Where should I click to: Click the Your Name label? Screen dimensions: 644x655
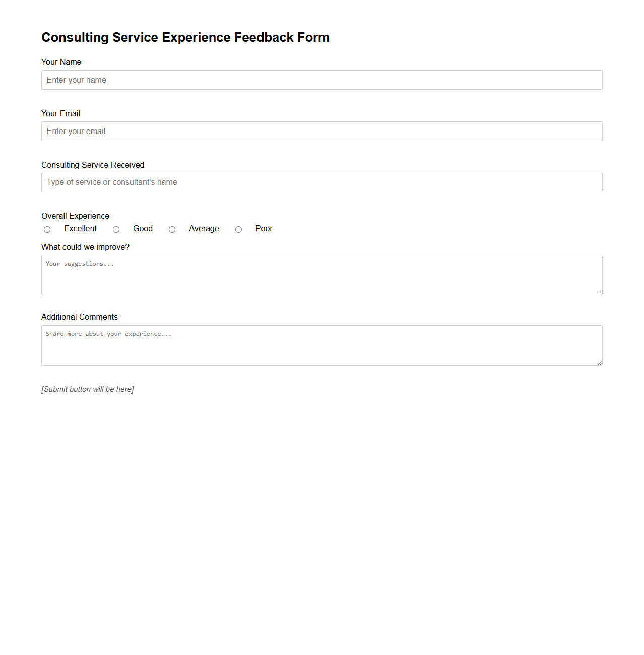coord(61,62)
